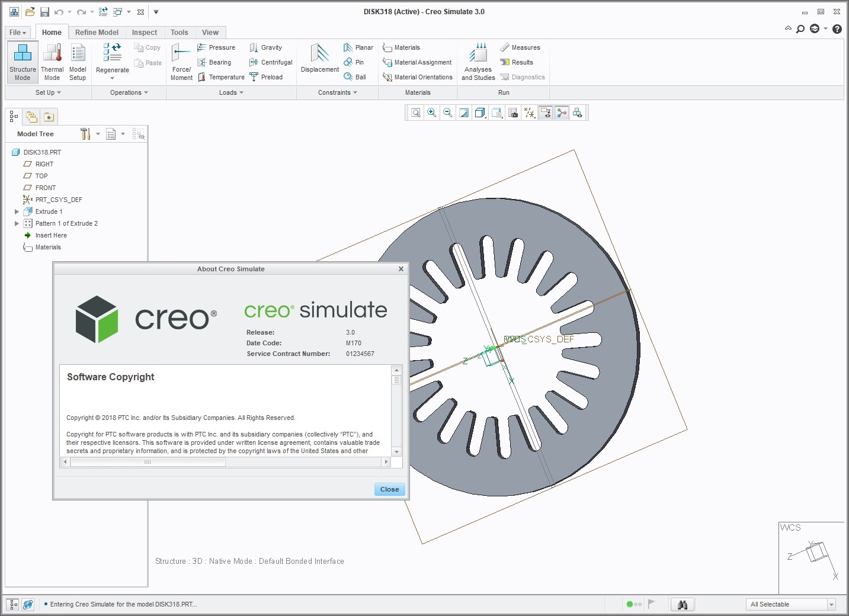Open Material Orientations
This screenshot has width=849, height=616.
click(418, 77)
